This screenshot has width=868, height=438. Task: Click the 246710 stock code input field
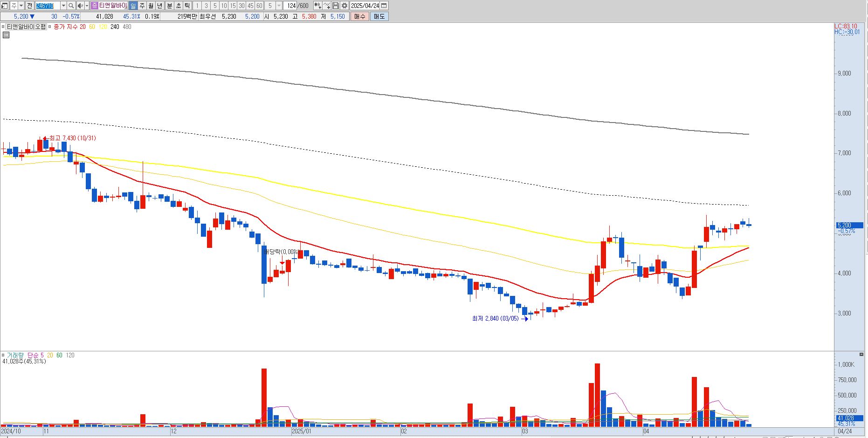point(48,6)
